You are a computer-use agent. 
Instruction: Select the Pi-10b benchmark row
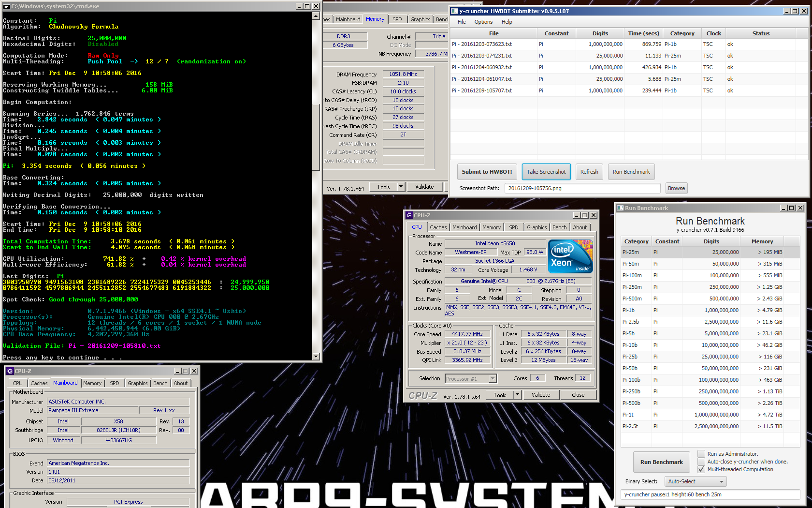point(710,345)
